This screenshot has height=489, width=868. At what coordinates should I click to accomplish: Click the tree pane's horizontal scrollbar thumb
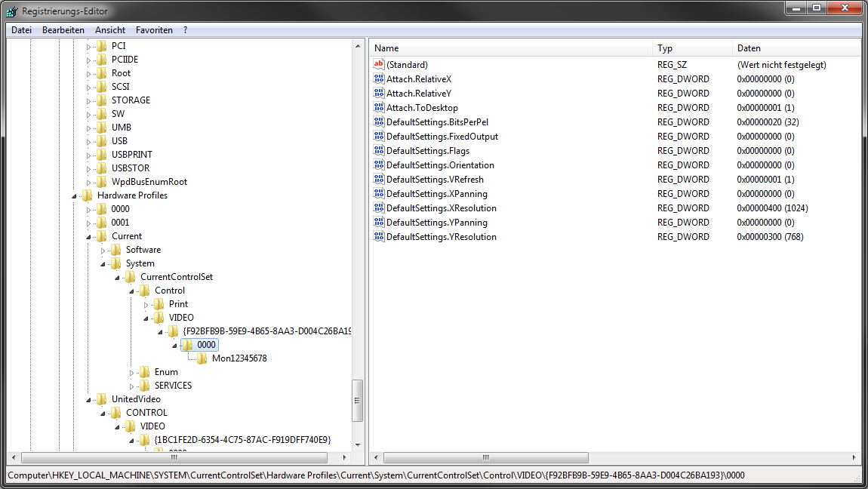point(174,457)
